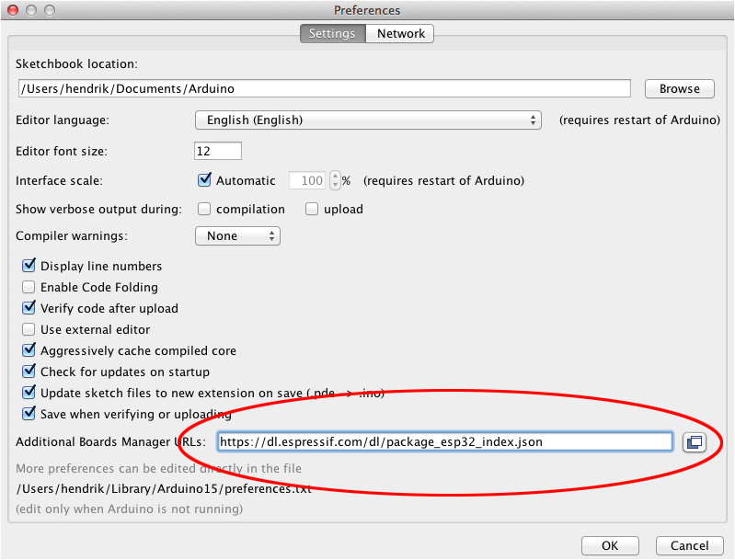Screen dimensions: 735x560
Task: Click the 'Editor language:' label
Action: coord(63,120)
